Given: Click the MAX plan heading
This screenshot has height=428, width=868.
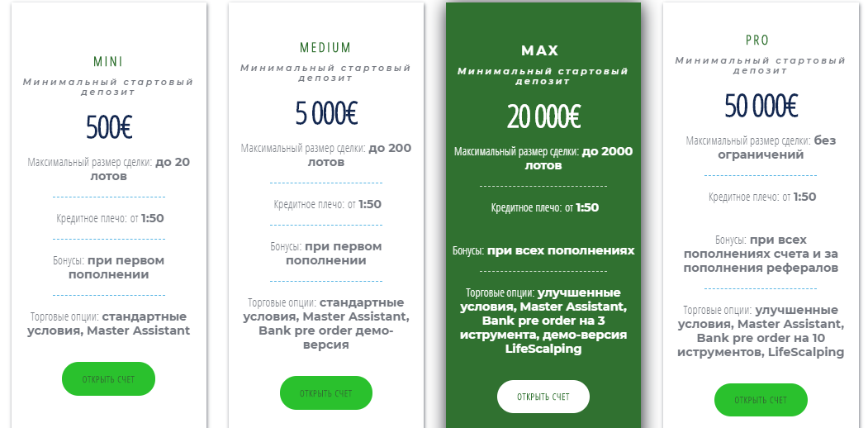Looking at the screenshot, I should pos(540,51).
